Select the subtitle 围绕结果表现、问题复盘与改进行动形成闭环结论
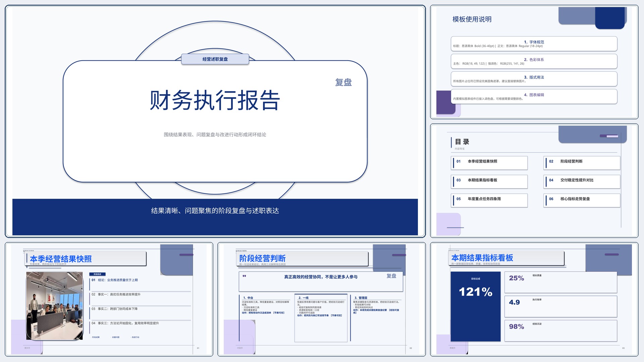The image size is (644, 362). pos(215,135)
